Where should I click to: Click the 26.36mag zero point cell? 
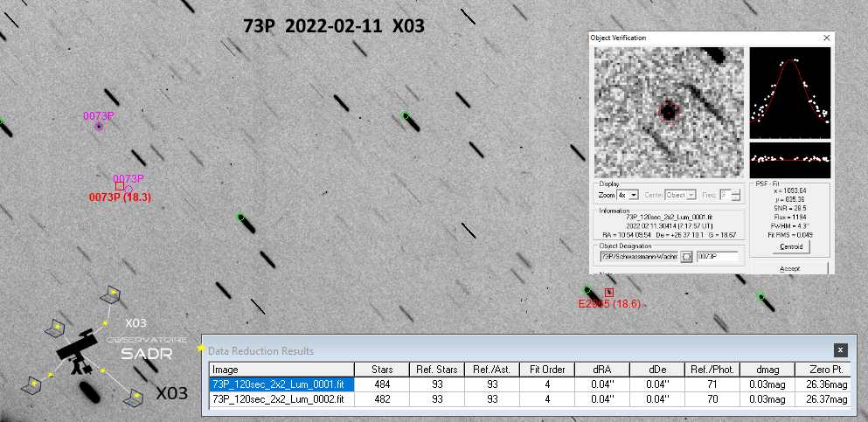tap(822, 384)
